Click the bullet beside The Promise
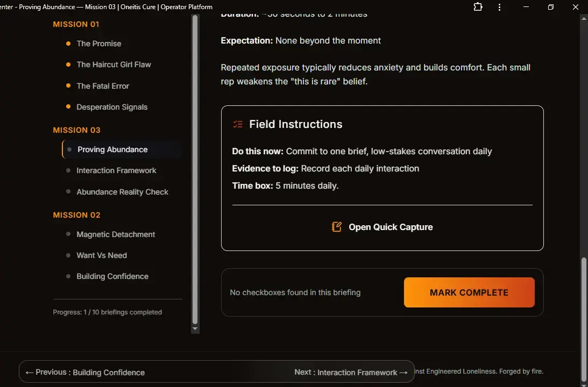 click(x=68, y=44)
